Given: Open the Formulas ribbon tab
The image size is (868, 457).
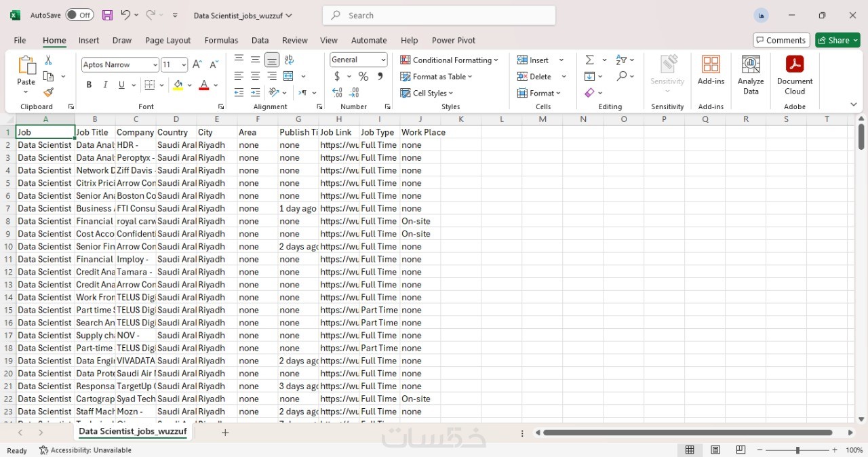Looking at the screenshot, I should tap(221, 40).
